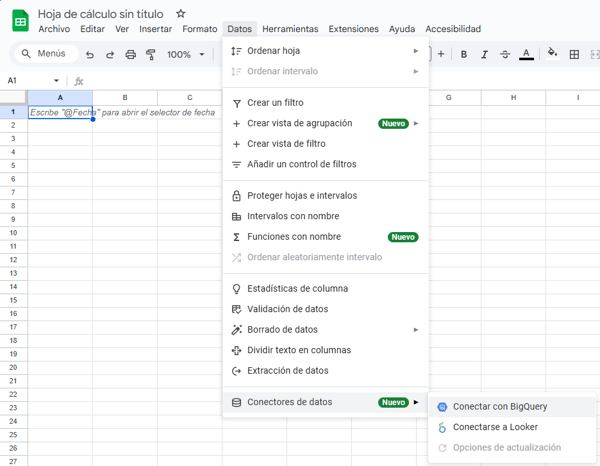Open Estadísticas de columna
The image size is (600, 466).
pos(326,288)
